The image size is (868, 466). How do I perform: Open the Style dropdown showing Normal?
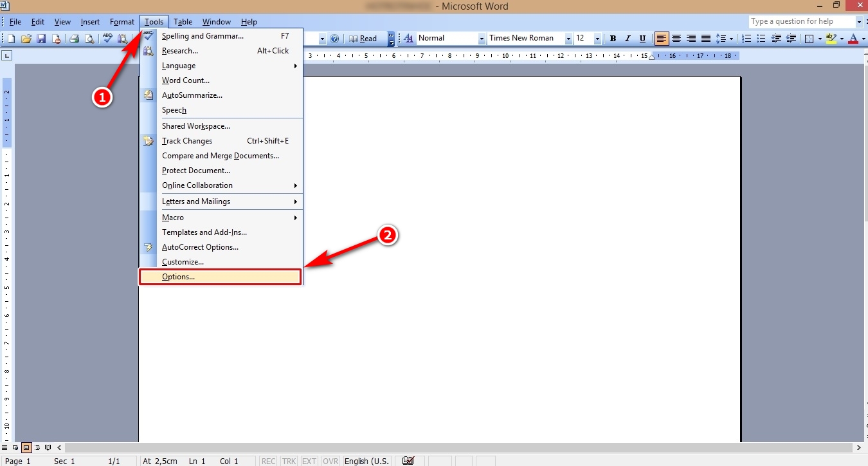tap(482, 39)
